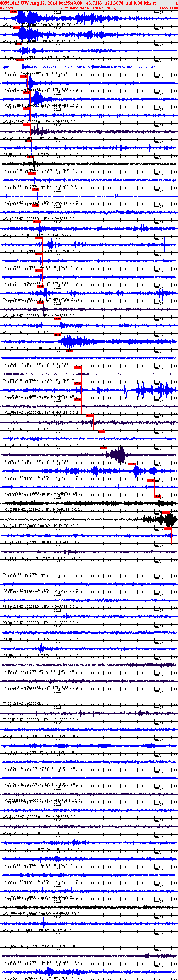Image resolution: width=178 pixels, height=980 pixels.
Task: Select the 'UW LEBA HHZ' station label
Action: point(14,914)
